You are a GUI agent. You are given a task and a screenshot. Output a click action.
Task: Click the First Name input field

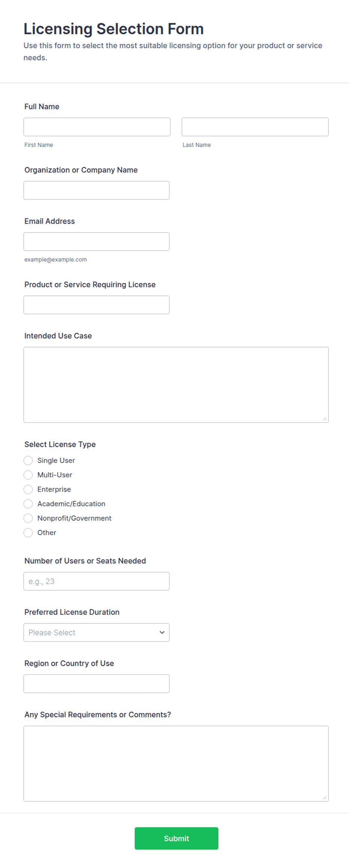pos(97,127)
